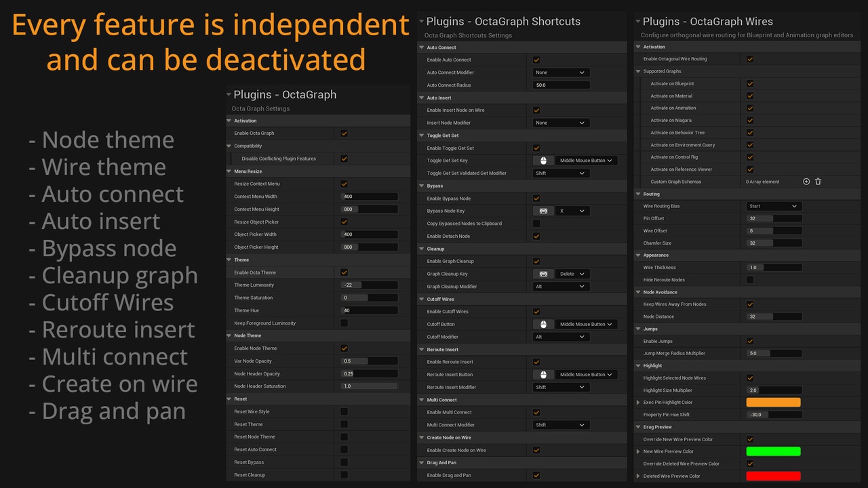868x488 pixels.
Task: Click the keyboard icon beside Graph Cleanup Key
Action: pos(543,274)
